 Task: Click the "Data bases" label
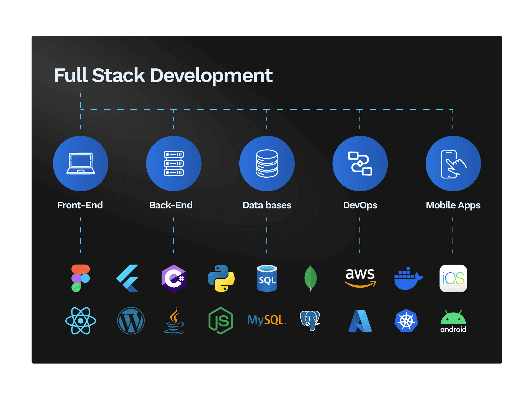(x=267, y=205)
